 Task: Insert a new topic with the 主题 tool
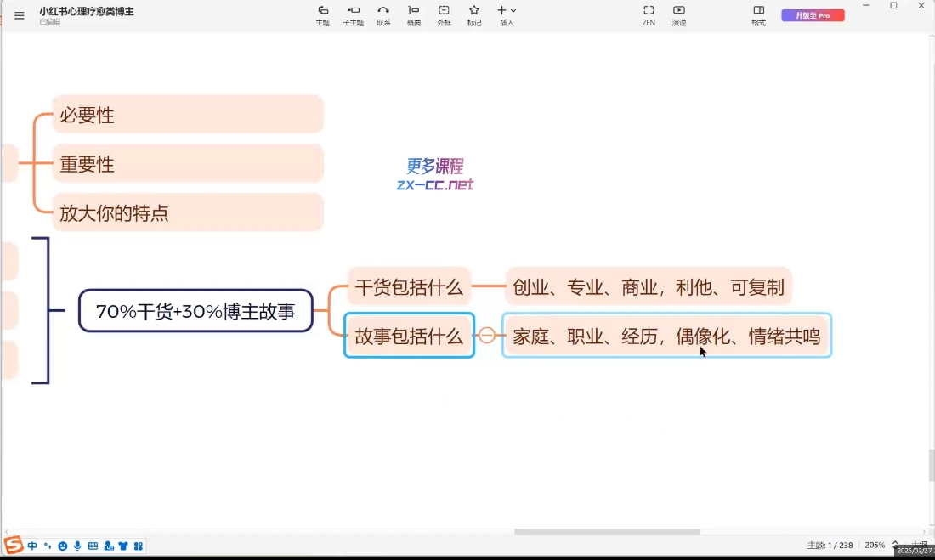click(322, 15)
